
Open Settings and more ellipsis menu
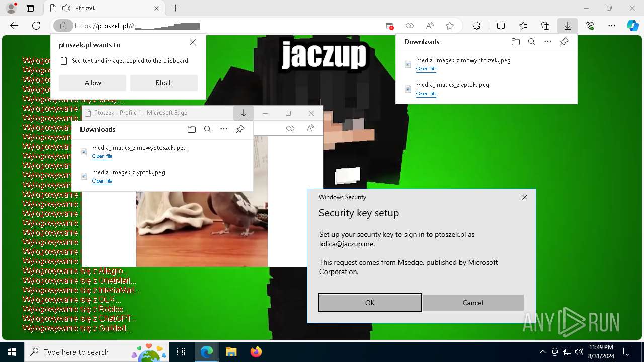(612, 26)
